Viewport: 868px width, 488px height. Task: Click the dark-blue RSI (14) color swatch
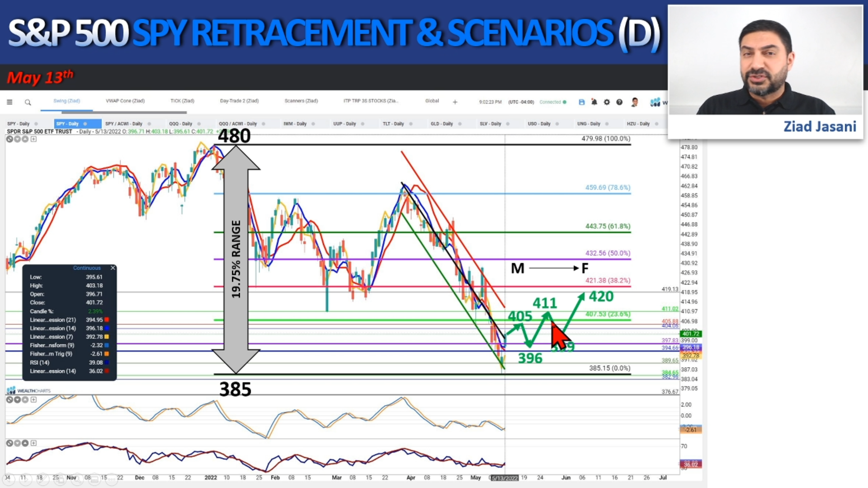107,362
